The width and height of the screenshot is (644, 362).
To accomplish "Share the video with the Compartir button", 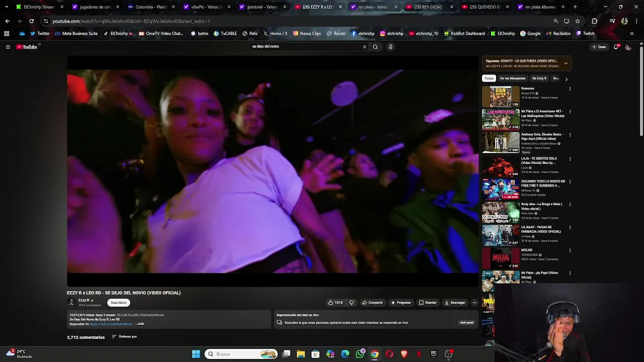I will (372, 303).
